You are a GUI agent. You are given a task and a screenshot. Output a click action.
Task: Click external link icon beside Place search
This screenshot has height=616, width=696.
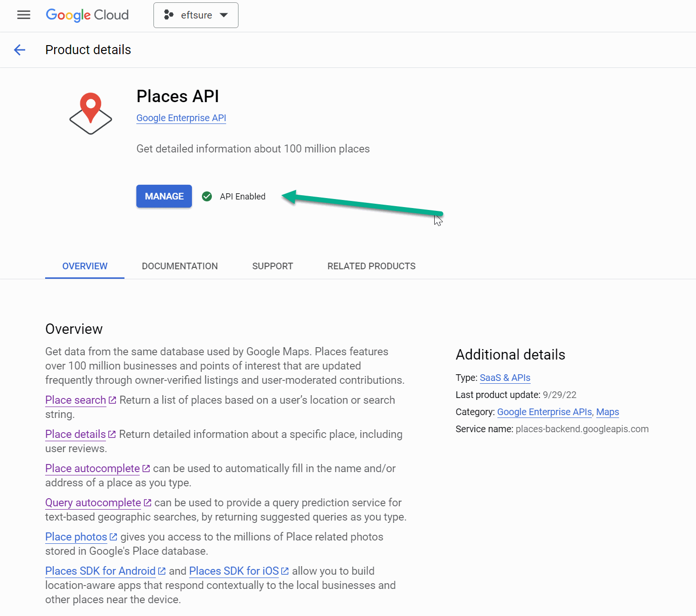(113, 400)
